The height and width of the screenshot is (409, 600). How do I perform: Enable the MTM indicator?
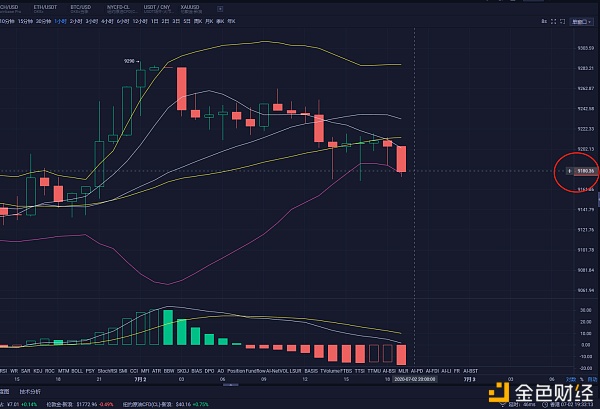coord(64,371)
